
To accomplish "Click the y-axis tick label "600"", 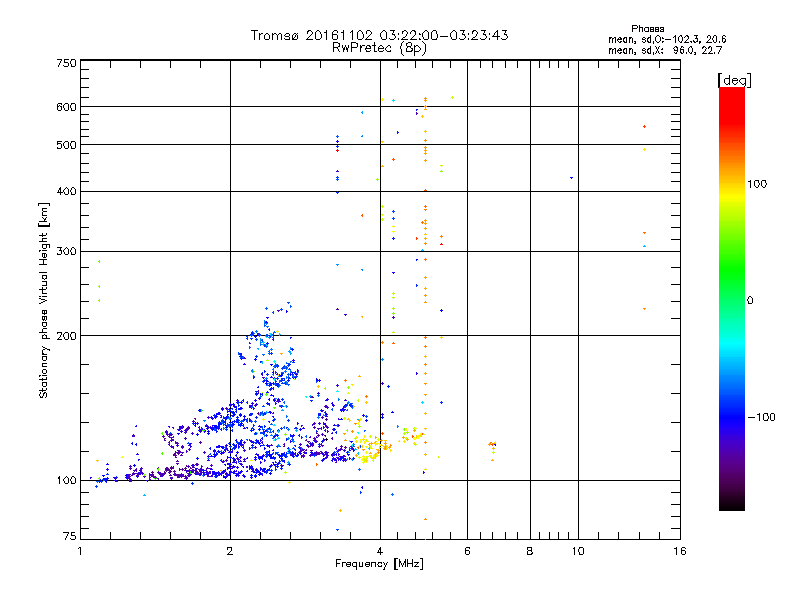I will click(67, 107).
